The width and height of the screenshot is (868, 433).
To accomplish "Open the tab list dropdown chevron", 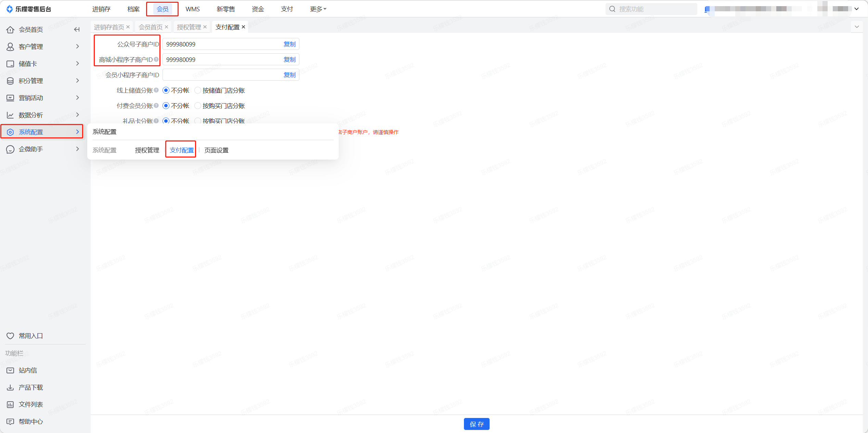I will [857, 27].
